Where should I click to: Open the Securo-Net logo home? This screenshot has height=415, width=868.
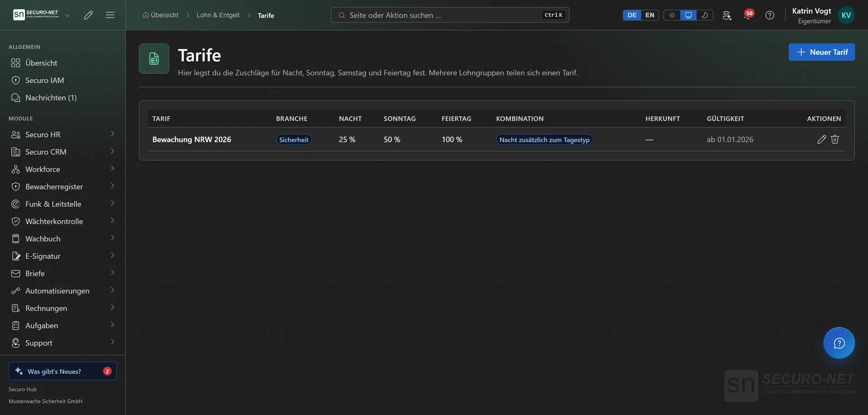tap(36, 15)
